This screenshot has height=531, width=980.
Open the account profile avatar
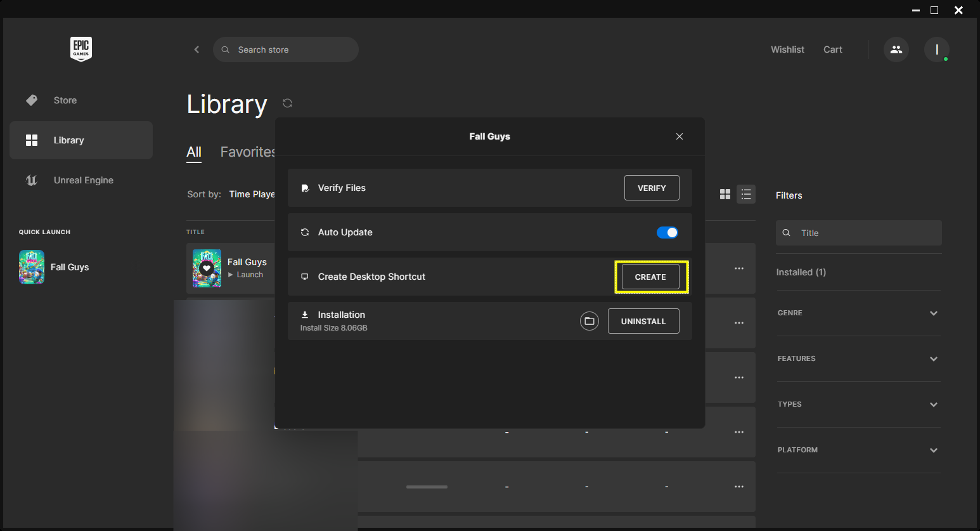(x=937, y=49)
